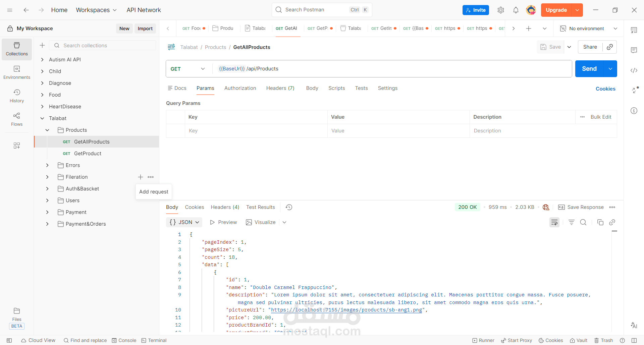The image size is (644, 345).
Task: Expand the Autism AI API collection
Action: [42, 60]
